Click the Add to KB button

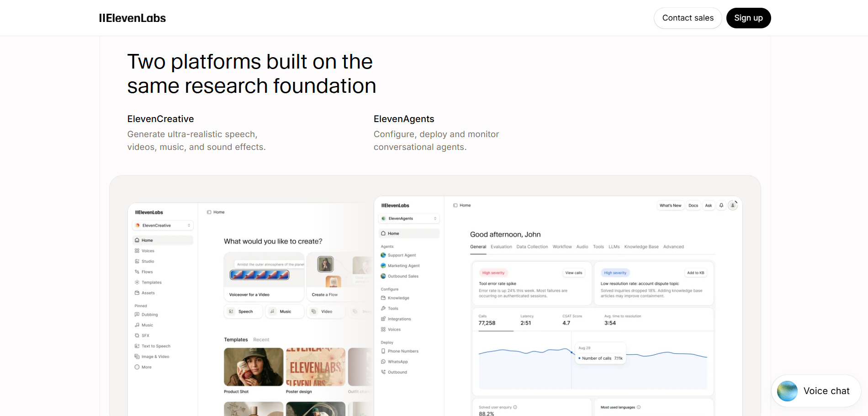tap(696, 273)
